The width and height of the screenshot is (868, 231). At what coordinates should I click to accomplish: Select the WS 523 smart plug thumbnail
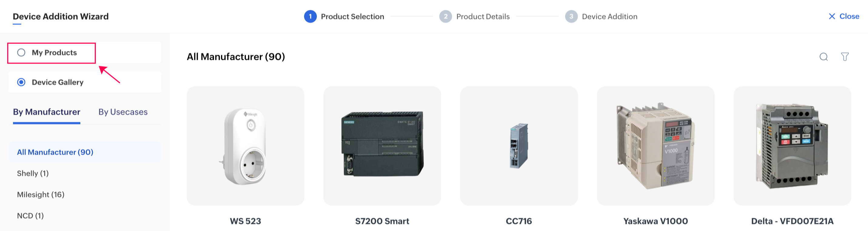[x=245, y=146]
